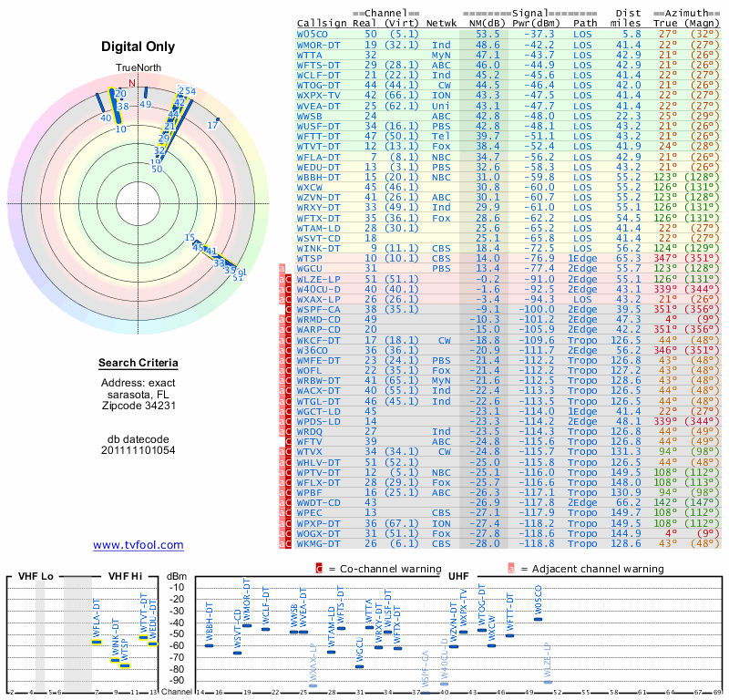729x700 pixels.
Task: Click callsign WKCF-DT
Action: click(x=318, y=340)
